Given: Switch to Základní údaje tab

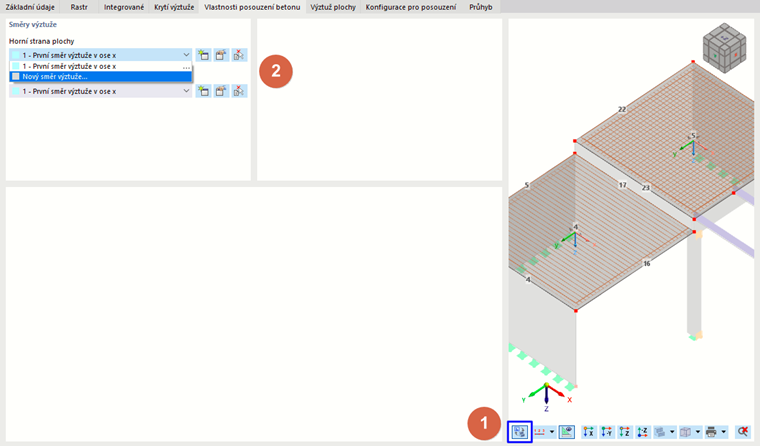Looking at the screenshot, I should coord(30,7).
